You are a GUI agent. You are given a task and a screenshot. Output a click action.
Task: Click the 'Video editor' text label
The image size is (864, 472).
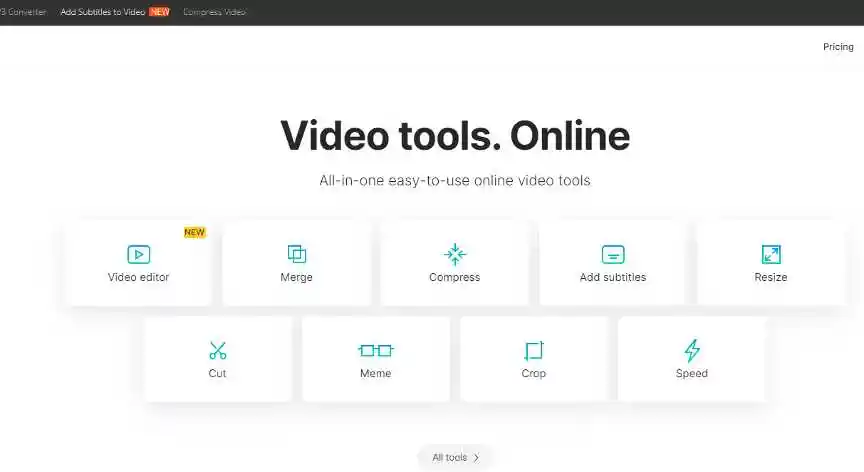pyautogui.click(x=138, y=277)
